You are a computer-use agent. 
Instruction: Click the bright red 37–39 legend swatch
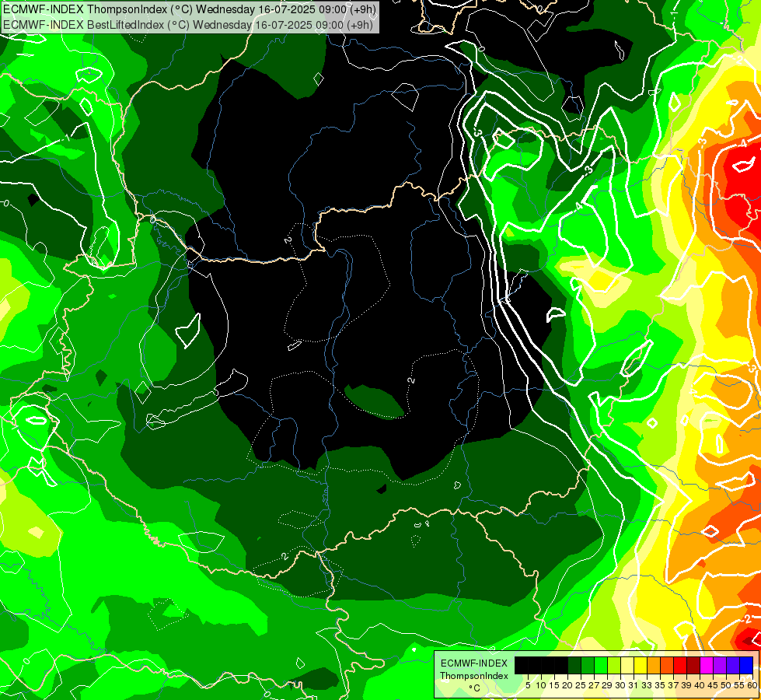pos(680,665)
